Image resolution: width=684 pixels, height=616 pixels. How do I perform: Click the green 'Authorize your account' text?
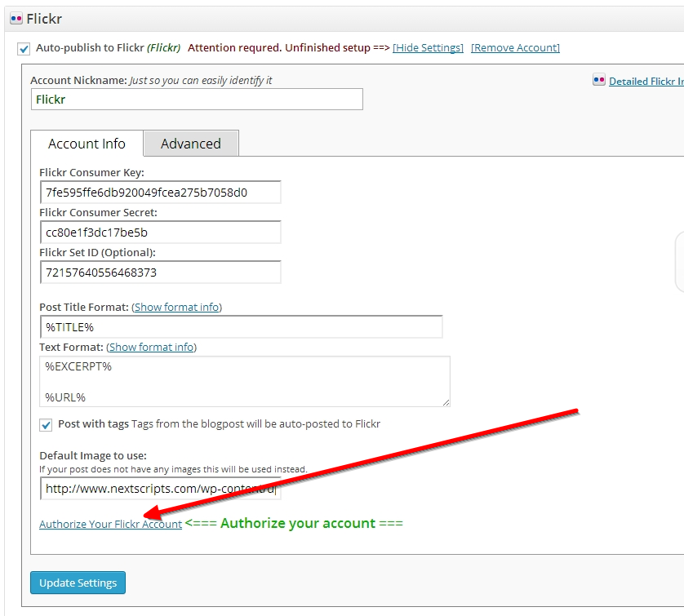click(298, 523)
